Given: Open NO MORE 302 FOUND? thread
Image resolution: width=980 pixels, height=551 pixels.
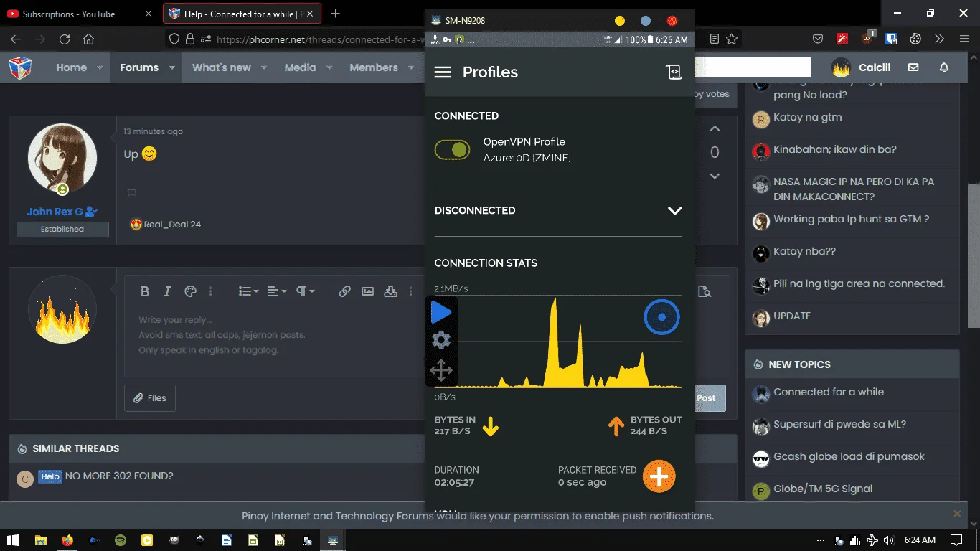Looking at the screenshot, I should click(119, 476).
